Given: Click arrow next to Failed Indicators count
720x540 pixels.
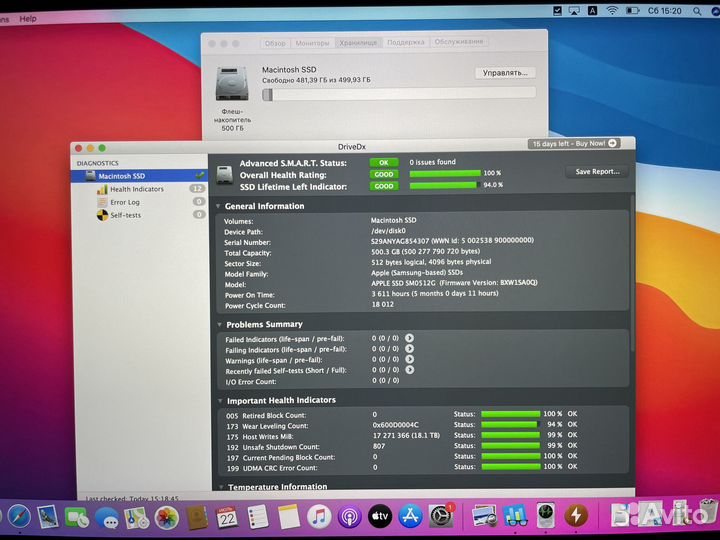Looking at the screenshot, I should tap(409, 338).
